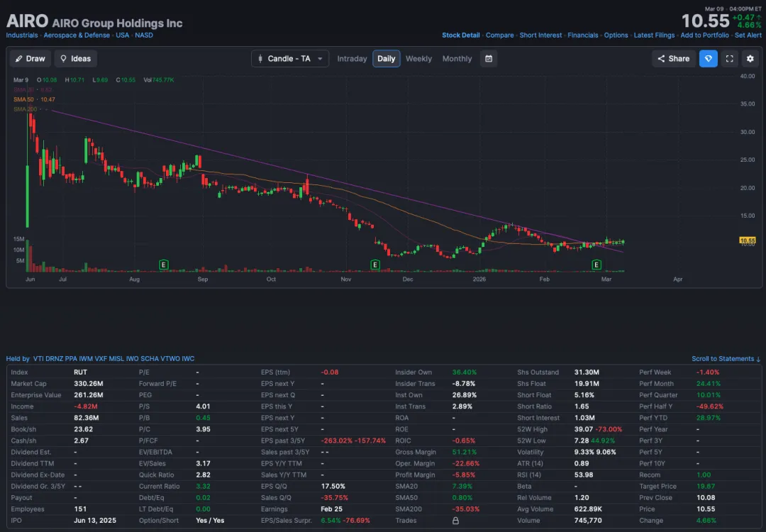The image size is (766, 532).
Task: Click the Insider Trans value -8.78%
Action: pos(464,384)
